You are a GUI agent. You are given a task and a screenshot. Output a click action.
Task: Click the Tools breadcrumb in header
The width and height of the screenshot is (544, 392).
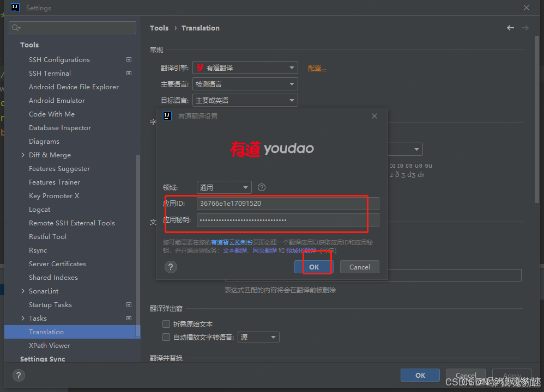[159, 28]
